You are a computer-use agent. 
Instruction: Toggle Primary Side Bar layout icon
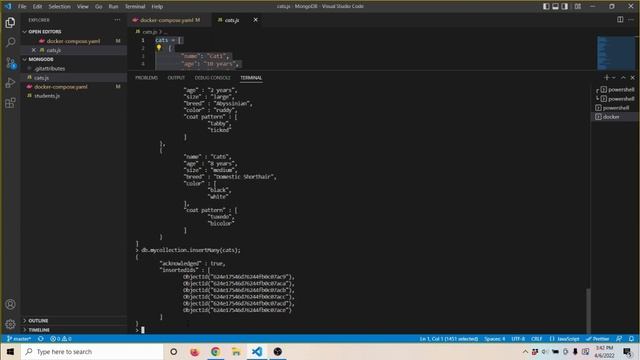(546, 7)
